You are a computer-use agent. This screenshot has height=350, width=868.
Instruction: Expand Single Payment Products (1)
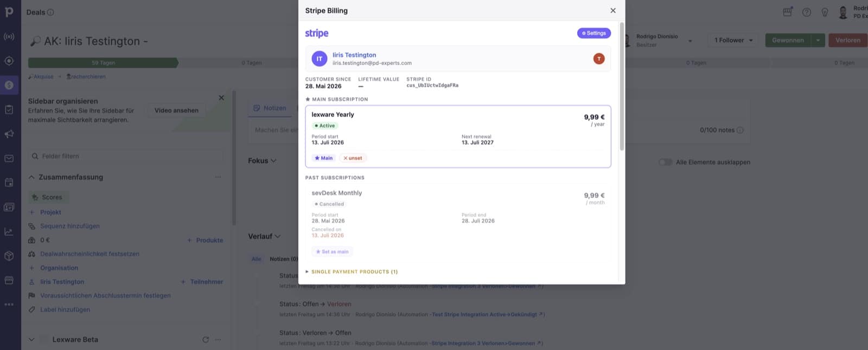(352, 272)
